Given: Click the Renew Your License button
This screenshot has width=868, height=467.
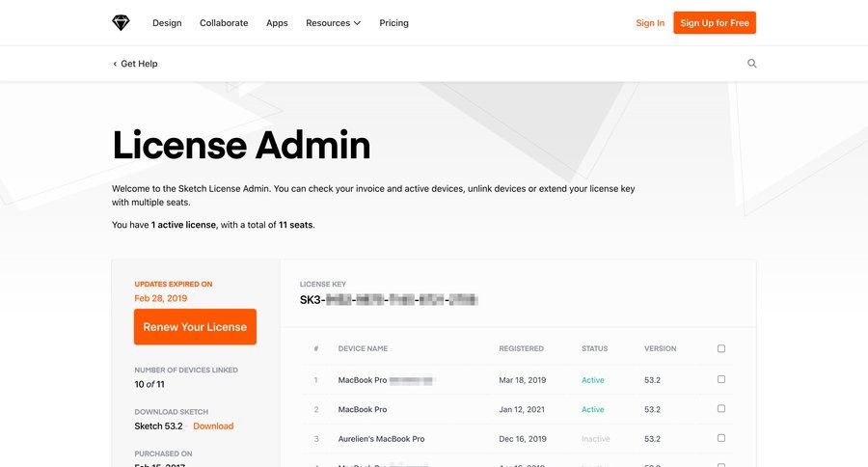Looking at the screenshot, I should coord(195,327).
